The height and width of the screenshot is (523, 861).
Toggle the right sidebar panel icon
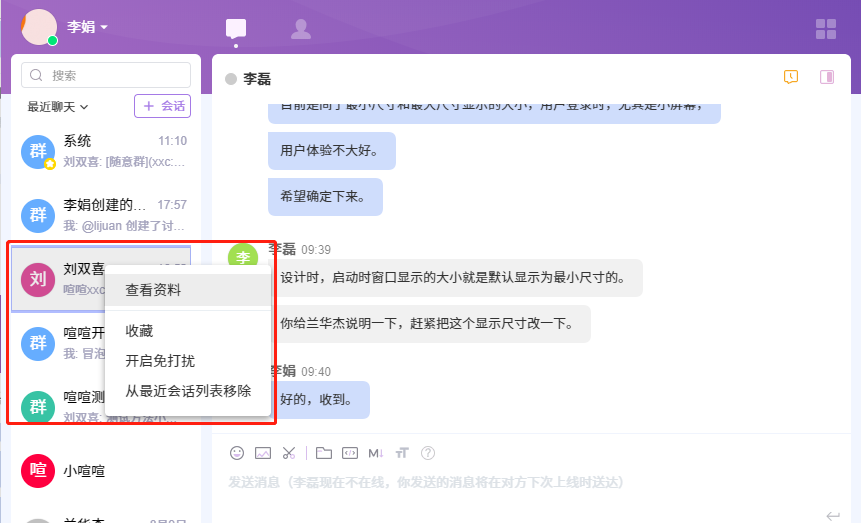[826, 77]
